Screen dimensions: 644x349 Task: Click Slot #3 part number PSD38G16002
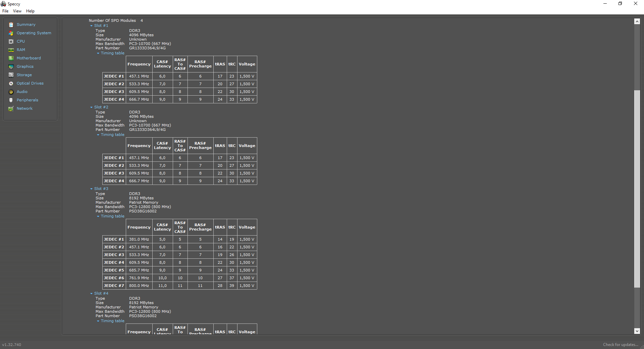point(143,211)
